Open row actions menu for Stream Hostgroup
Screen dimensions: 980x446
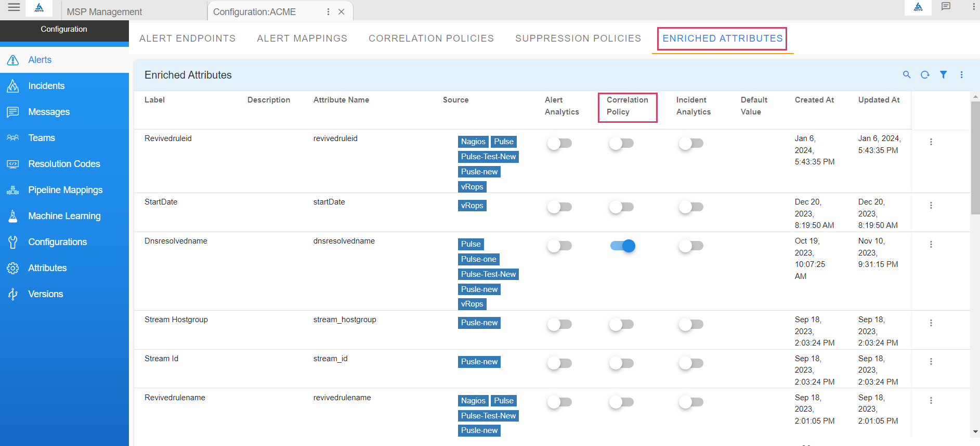(931, 323)
